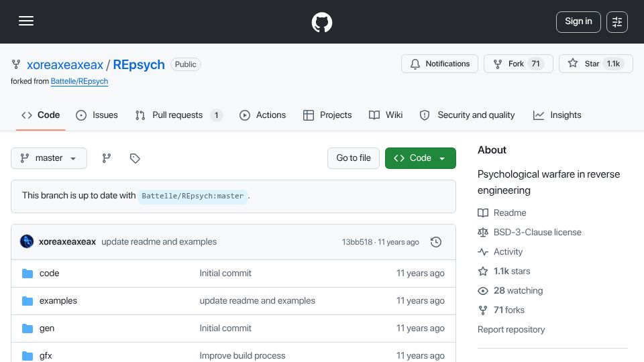Image resolution: width=644 pixels, height=362 pixels.
Task: Open Initial commit message in code row
Action: 225,274
